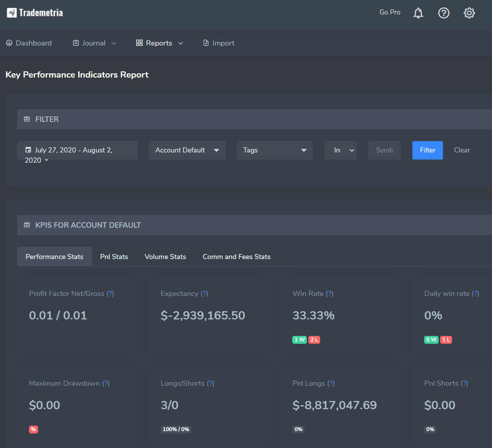Click the Trademetria logo
The width and height of the screenshot is (492, 448).
pyautogui.click(x=35, y=13)
